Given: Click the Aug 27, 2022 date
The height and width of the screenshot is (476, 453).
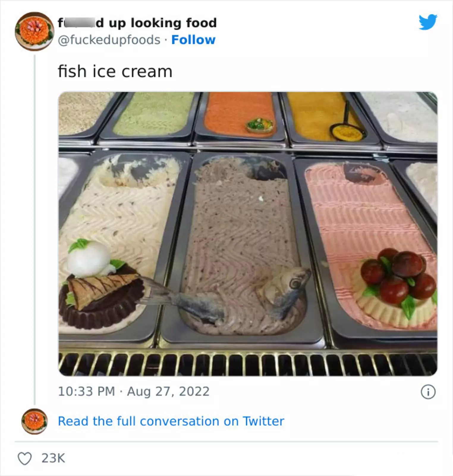Looking at the screenshot, I should coord(168,392).
